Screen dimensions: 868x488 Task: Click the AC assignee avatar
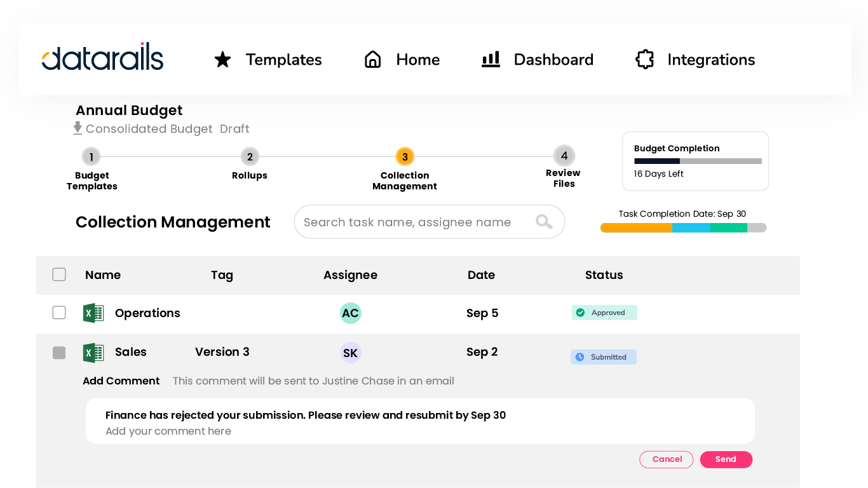coord(350,313)
